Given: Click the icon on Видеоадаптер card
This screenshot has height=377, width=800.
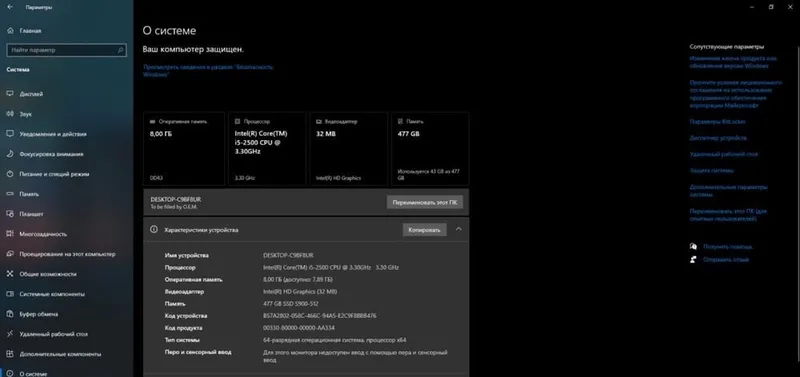Looking at the screenshot, I should pos(319,122).
